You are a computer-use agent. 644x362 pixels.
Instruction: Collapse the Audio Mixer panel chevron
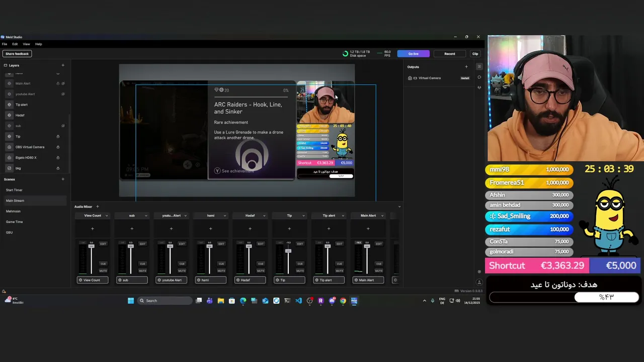pyautogui.click(x=399, y=207)
